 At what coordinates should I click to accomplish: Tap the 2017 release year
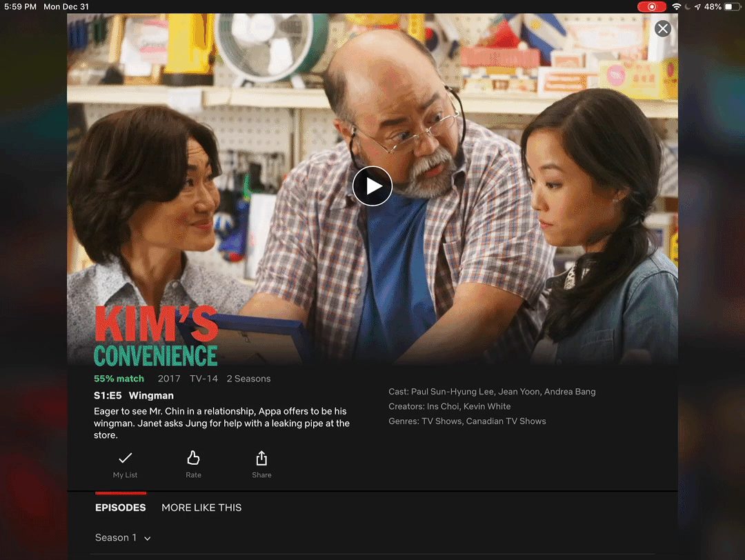click(x=169, y=379)
